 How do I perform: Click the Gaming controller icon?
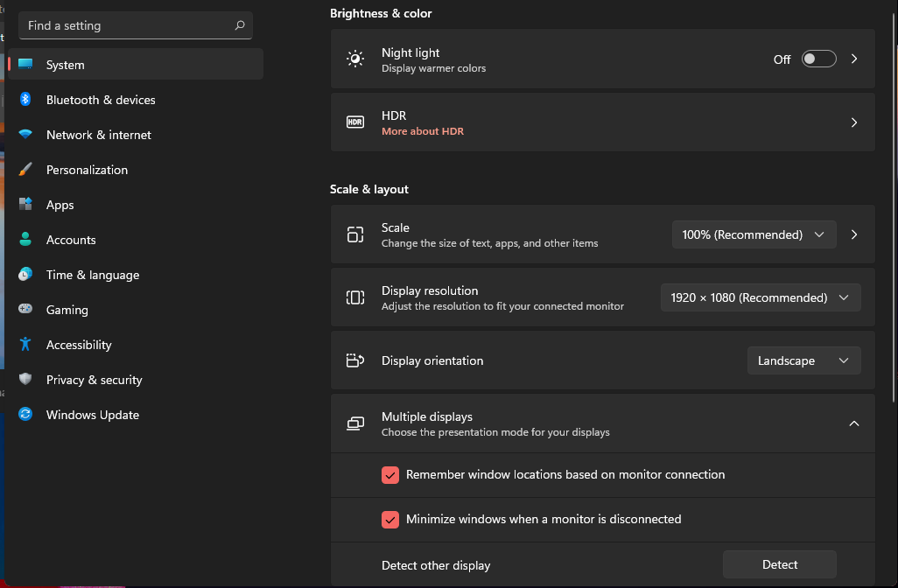pyautogui.click(x=25, y=310)
